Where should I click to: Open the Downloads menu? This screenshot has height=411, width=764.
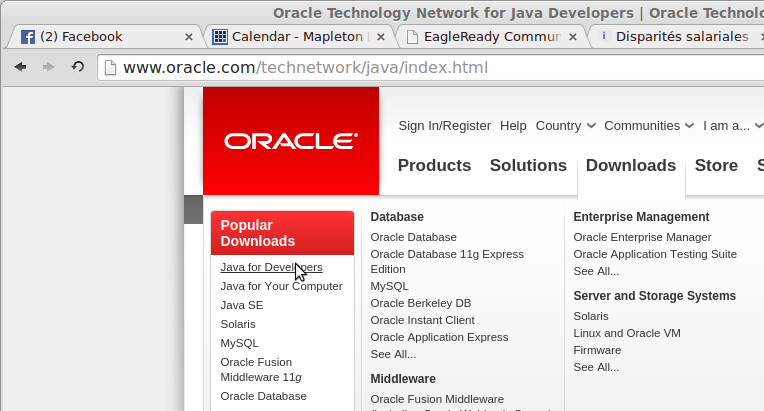pos(630,165)
